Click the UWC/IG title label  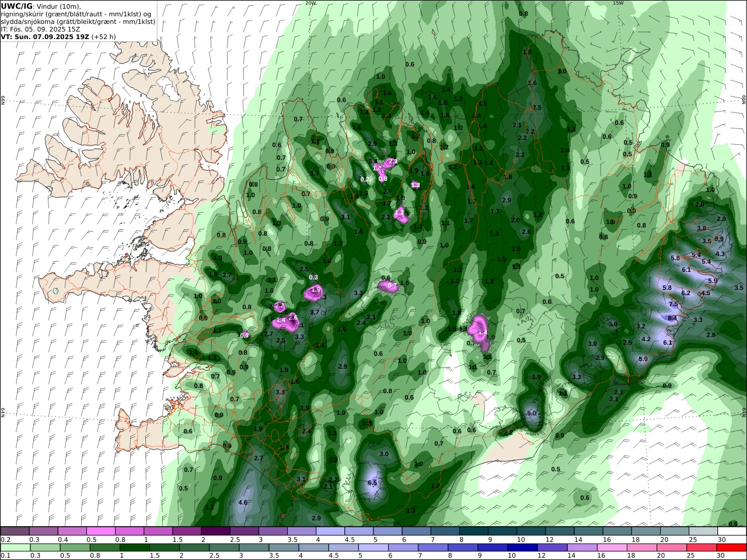pos(17,6)
